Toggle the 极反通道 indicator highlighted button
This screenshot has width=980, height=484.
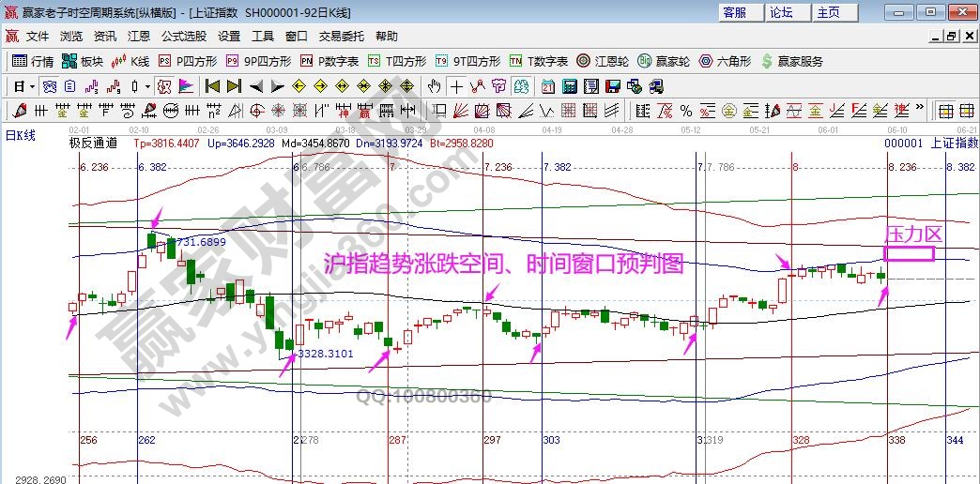pyautogui.click(x=163, y=86)
